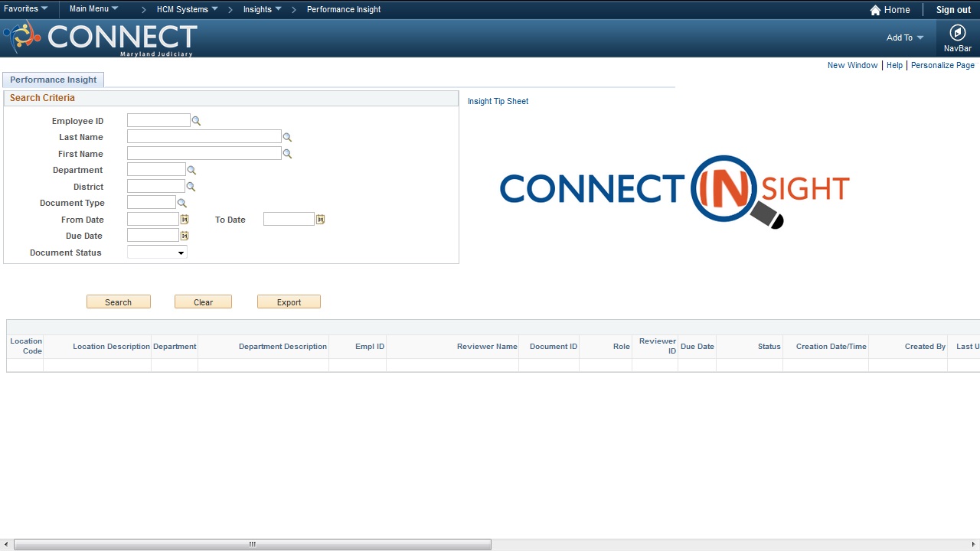Click the Home house icon

point(875,10)
